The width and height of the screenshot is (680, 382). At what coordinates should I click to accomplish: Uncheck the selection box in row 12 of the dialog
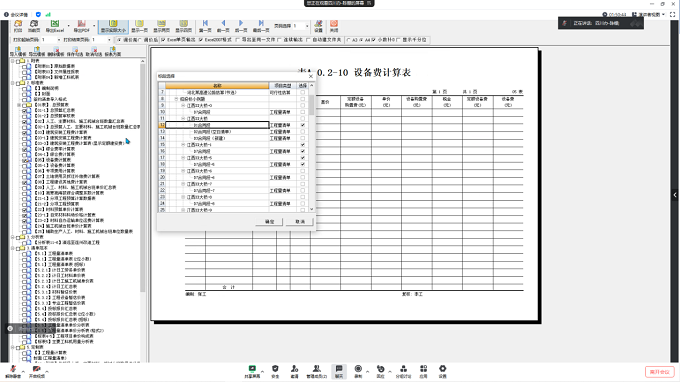303,125
